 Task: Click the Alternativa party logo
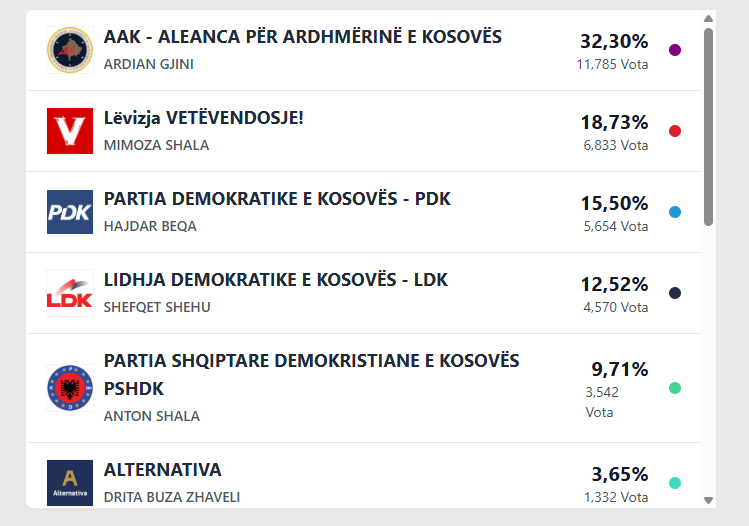point(70,482)
